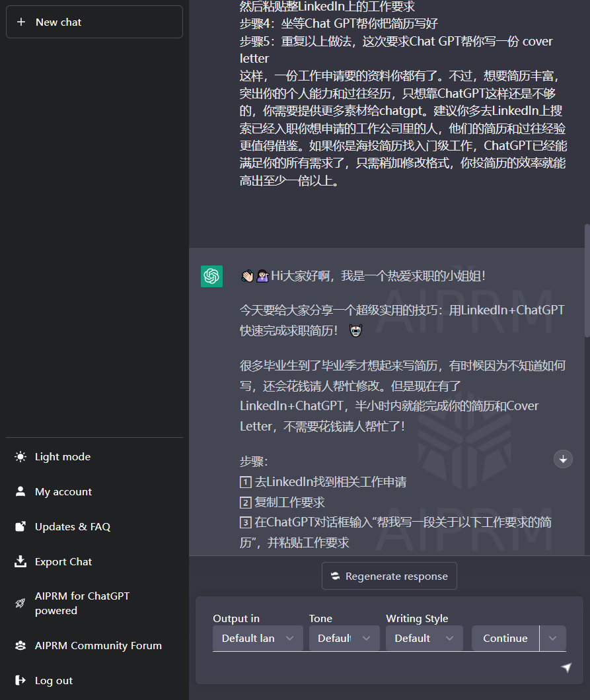
Task: Open AIPRM Community Forum via its icon
Action: (20, 645)
